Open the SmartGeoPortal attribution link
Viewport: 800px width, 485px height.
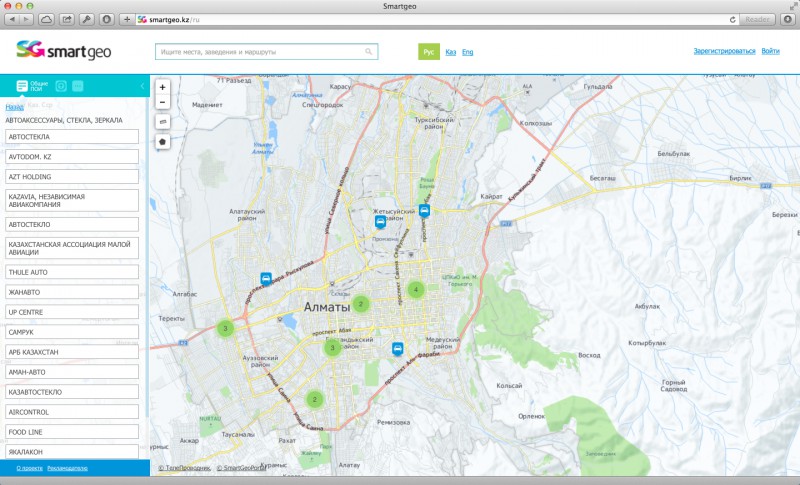pyautogui.click(x=241, y=468)
